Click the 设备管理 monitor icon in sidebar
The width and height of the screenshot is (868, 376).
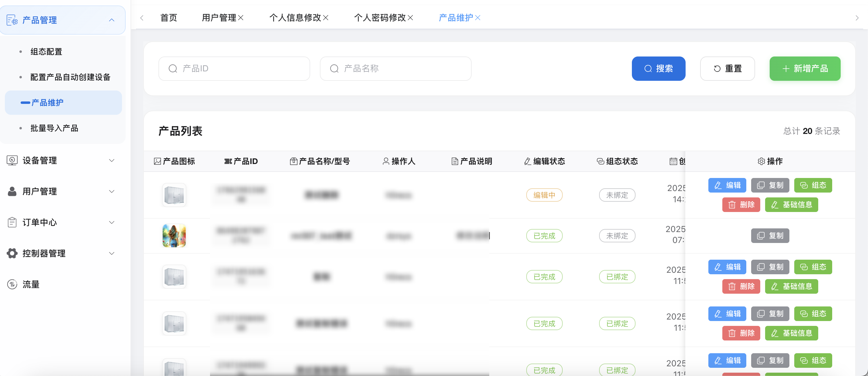[12, 160]
